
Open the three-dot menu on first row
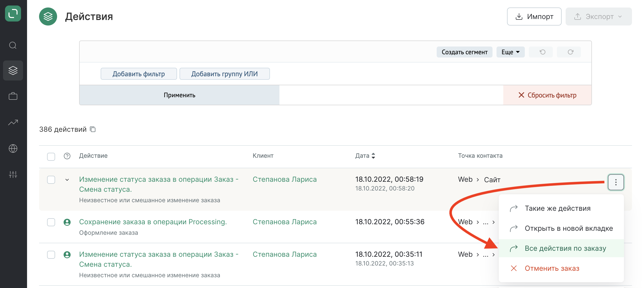point(616,182)
